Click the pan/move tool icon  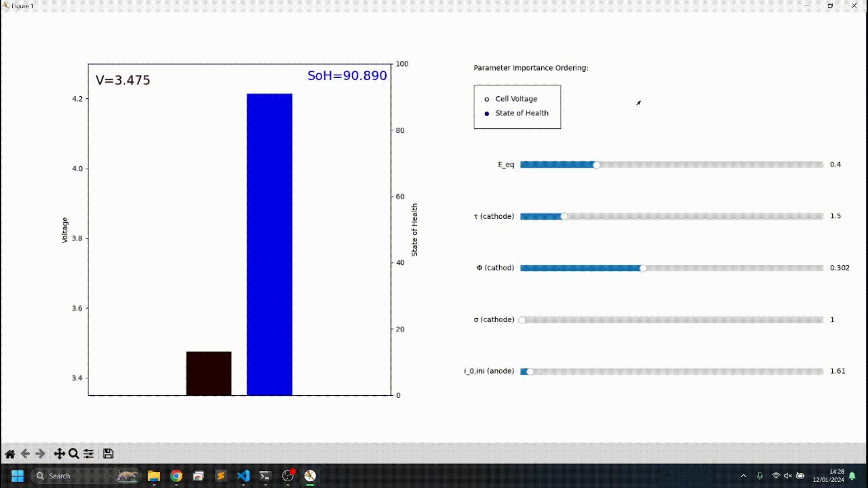[59, 454]
